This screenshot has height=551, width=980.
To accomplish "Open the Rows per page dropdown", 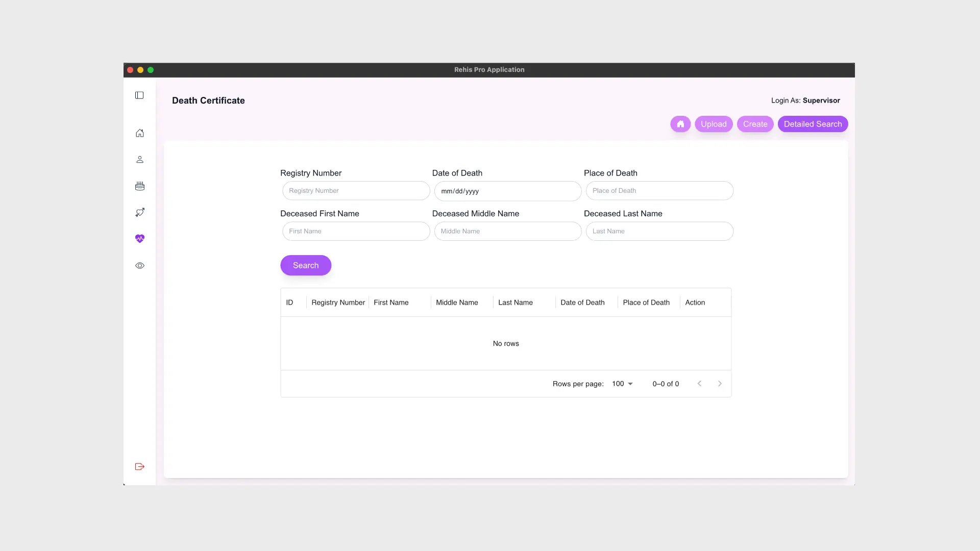I will 622,384.
